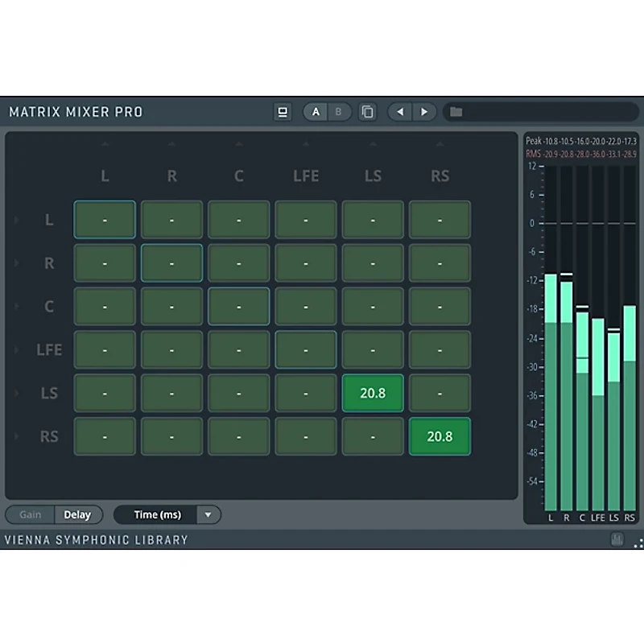644x644 pixels.
Task: Click the copy A/B settings icon
Action: 368,112
